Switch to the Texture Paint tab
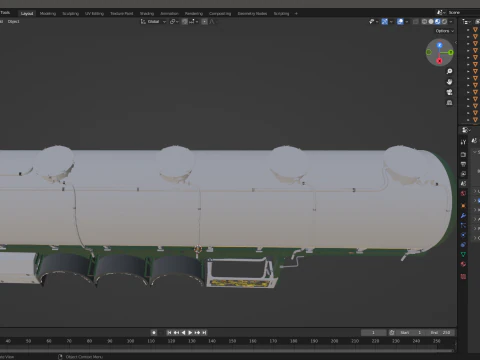Image resolution: width=480 pixels, height=360 pixels. pos(122,14)
